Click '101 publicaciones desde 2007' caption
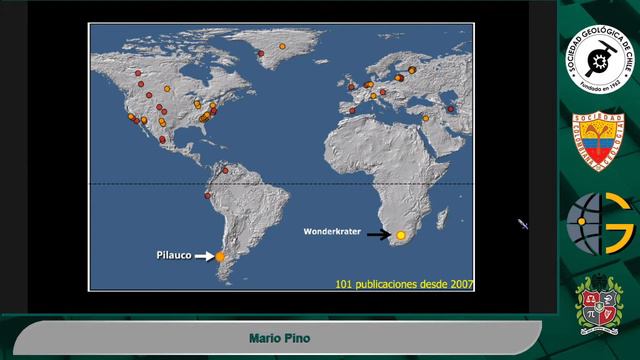The height and width of the screenshot is (360, 640). (404, 284)
